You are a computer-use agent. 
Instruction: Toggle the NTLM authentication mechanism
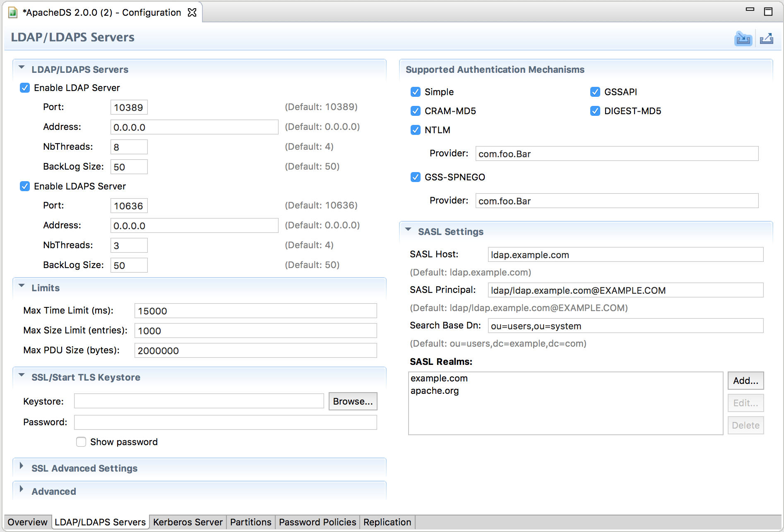pyautogui.click(x=416, y=130)
